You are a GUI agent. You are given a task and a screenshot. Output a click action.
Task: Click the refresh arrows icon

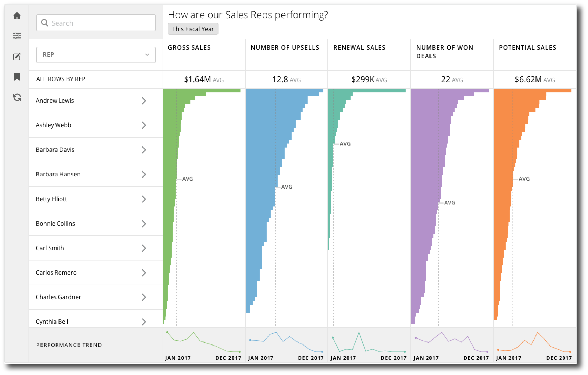click(17, 97)
